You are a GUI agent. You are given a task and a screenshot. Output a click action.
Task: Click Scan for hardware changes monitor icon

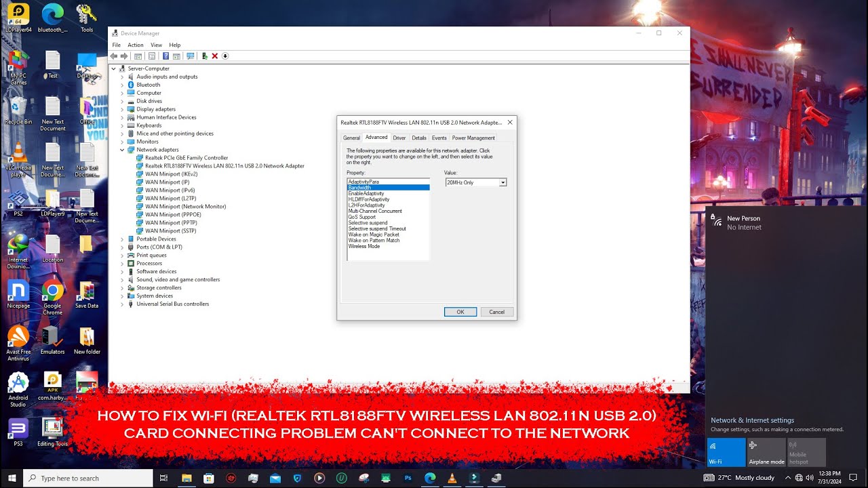click(190, 56)
